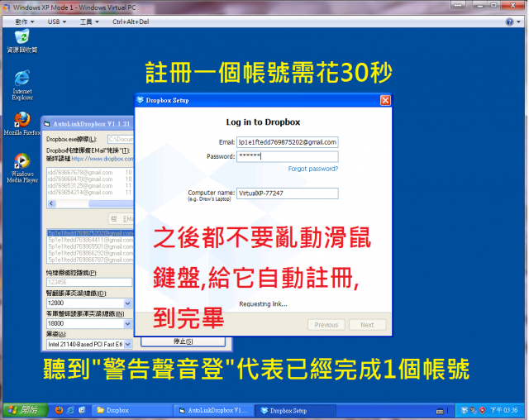Click the Windows Start button
Screen dimensions: 529x420
[x=25, y=410]
